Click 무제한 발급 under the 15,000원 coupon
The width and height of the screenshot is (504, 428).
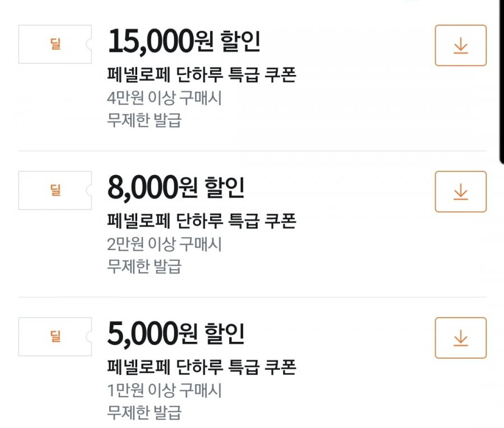click(x=144, y=120)
